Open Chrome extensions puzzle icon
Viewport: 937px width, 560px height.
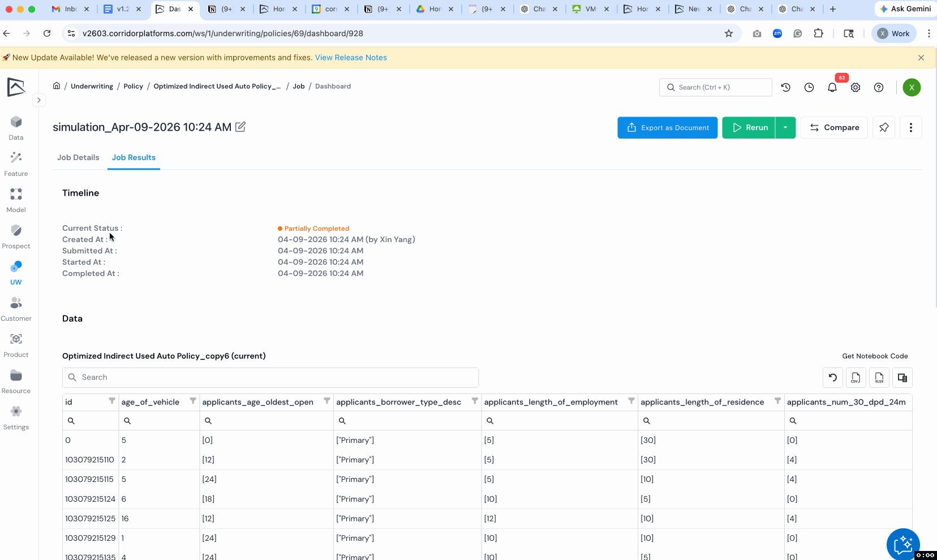[x=818, y=33]
